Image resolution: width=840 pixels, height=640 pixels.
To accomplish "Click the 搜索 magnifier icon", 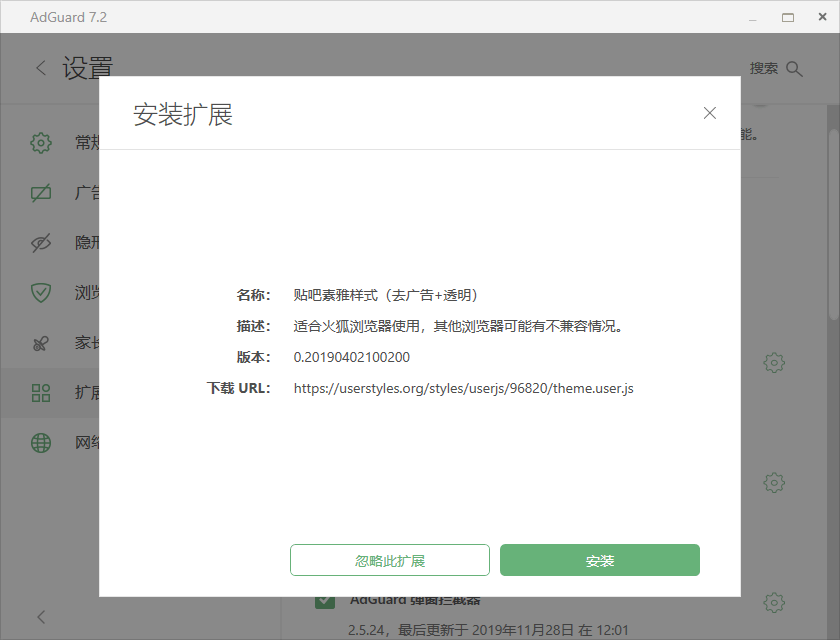I will (795, 68).
